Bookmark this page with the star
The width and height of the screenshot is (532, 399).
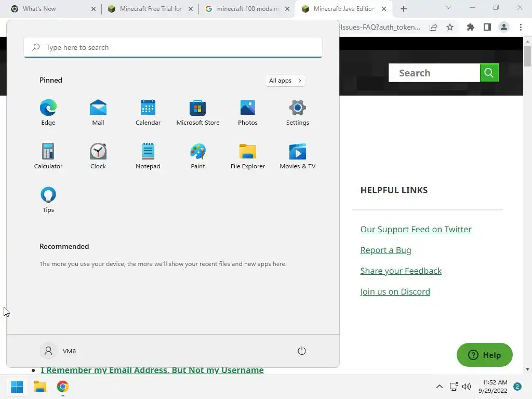pyautogui.click(x=450, y=27)
